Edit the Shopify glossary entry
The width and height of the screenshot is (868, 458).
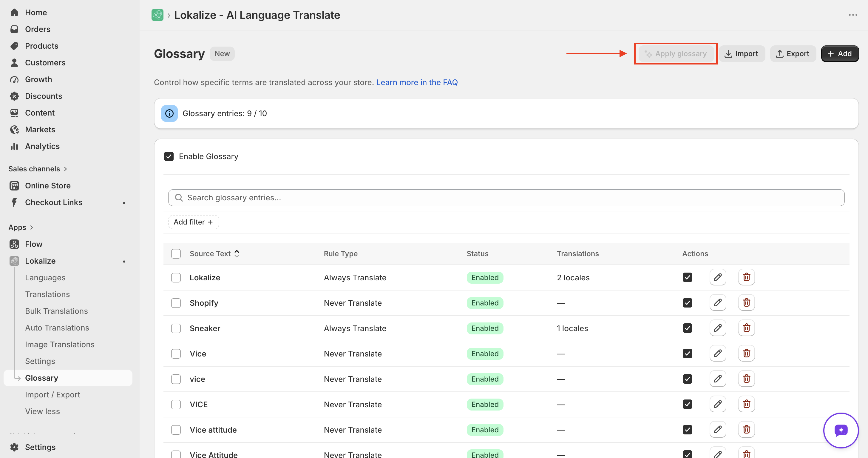(x=718, y=302)
